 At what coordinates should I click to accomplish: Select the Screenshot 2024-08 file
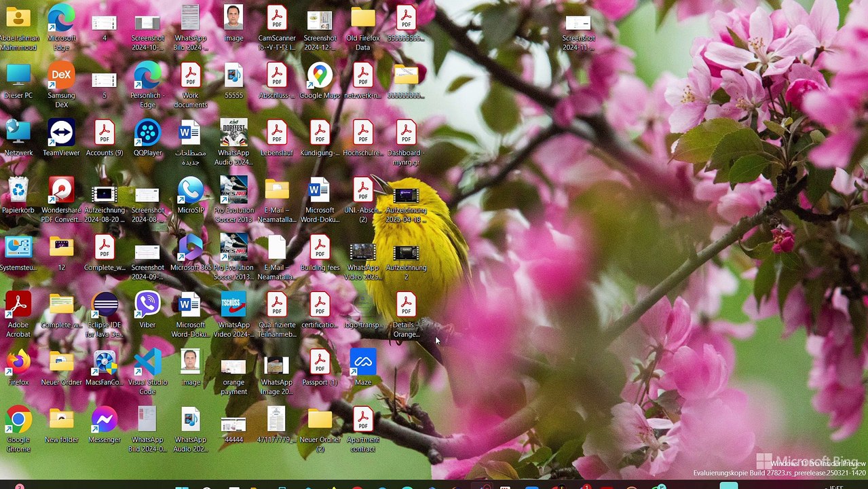coord(147,204)
